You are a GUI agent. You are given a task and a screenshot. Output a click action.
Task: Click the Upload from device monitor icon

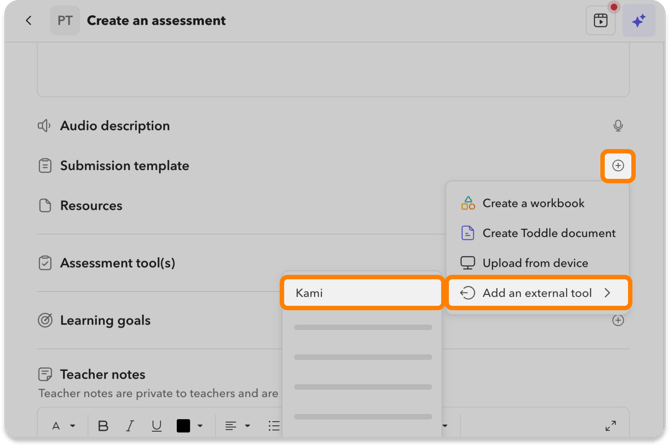click(467, 263)
